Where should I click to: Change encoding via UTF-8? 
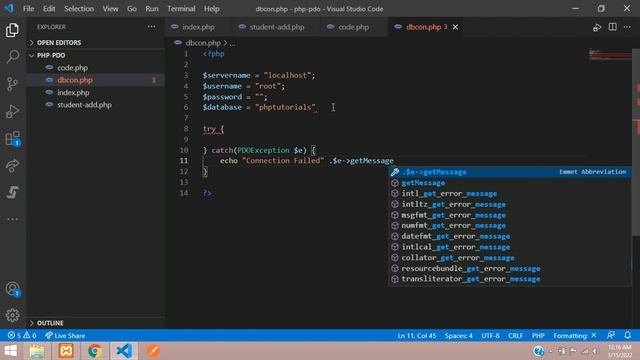490,336
